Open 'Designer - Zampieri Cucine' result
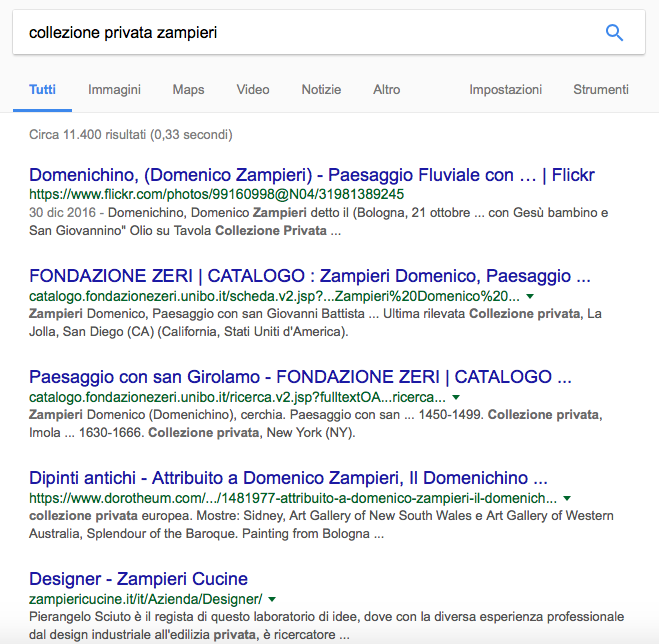Screen dimensions: 659x644 138,579
